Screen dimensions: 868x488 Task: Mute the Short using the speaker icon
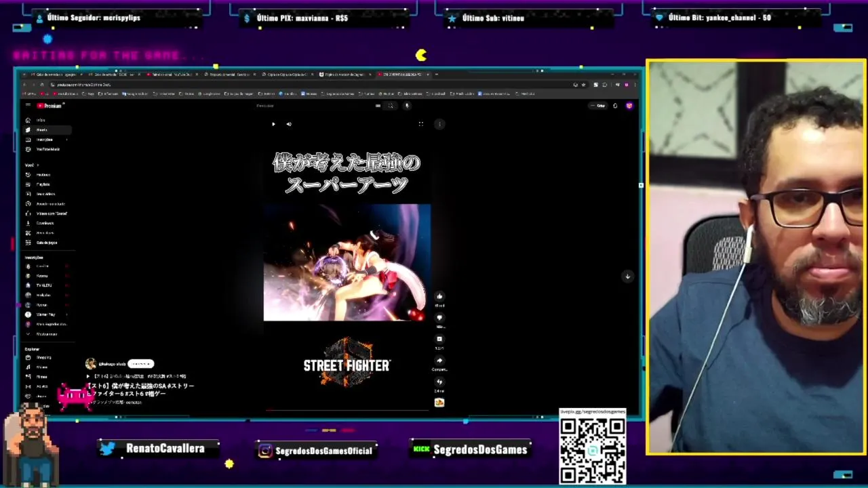coord(289,124)
